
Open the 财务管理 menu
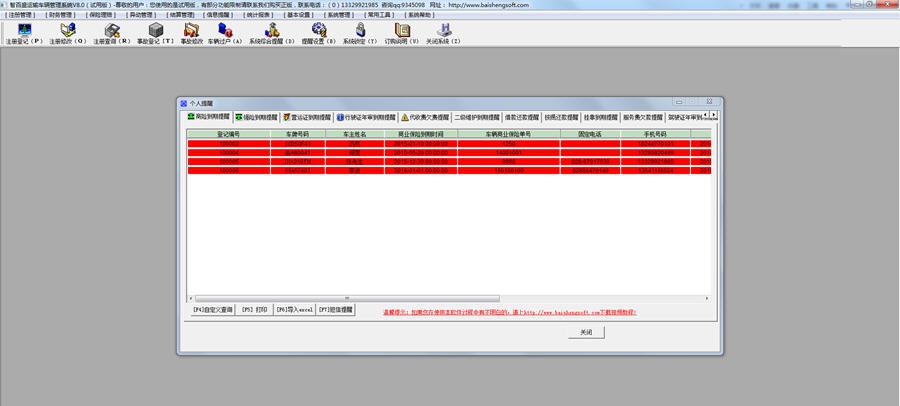[61, 15]
